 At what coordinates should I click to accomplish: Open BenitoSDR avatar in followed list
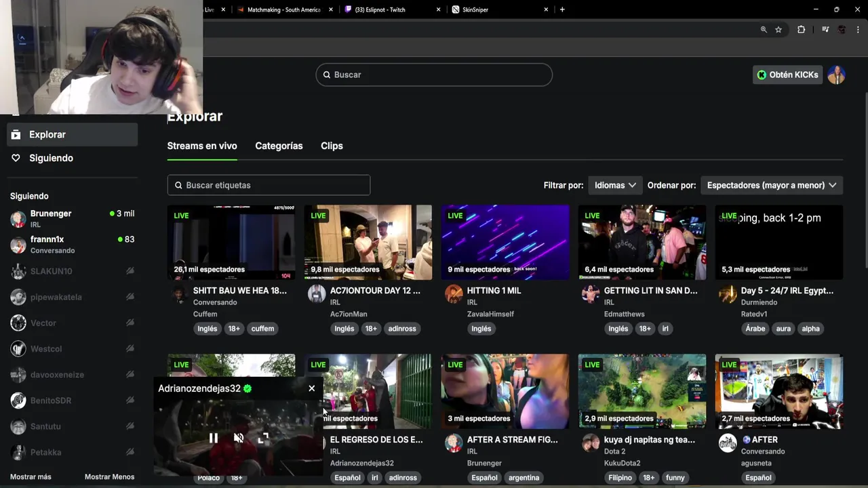18,400
